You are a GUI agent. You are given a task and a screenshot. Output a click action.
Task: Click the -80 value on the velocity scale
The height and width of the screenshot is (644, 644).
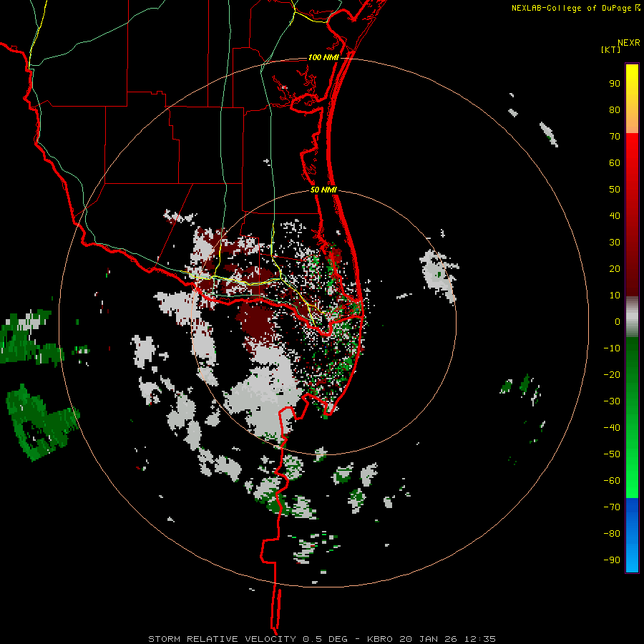pos(612,534)
